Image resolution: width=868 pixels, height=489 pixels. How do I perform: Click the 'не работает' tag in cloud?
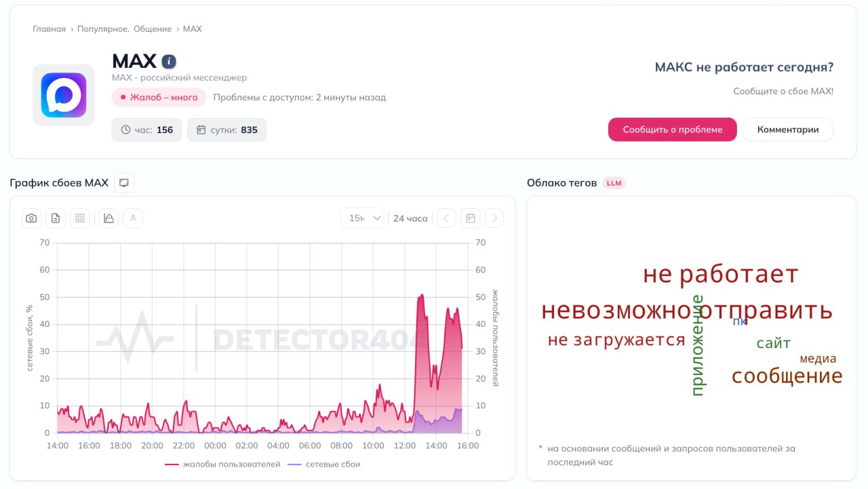click(x=720, y=275)
